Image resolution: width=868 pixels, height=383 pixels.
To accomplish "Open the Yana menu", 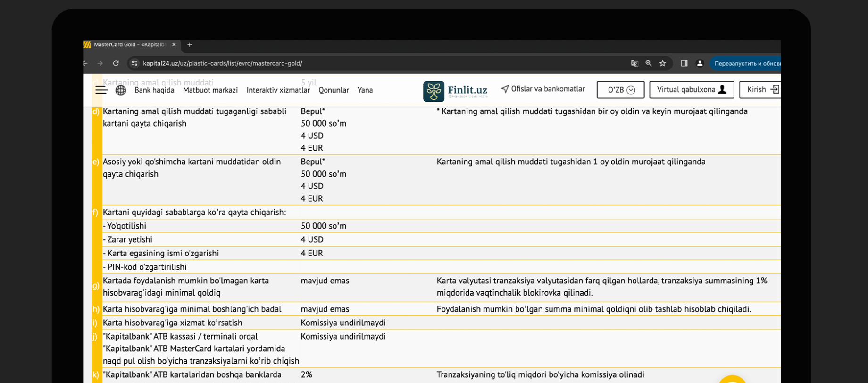I will (x=365, y=90).
